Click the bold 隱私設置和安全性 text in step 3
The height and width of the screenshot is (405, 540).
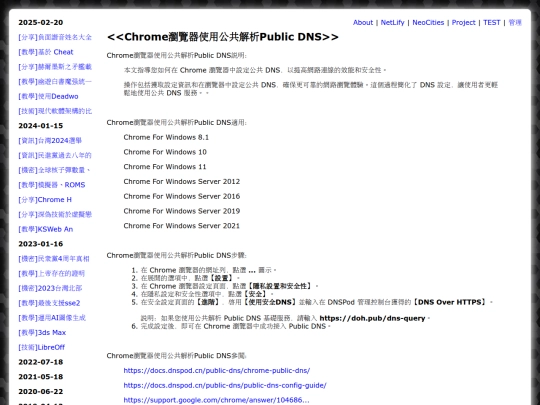click(280, 286)
